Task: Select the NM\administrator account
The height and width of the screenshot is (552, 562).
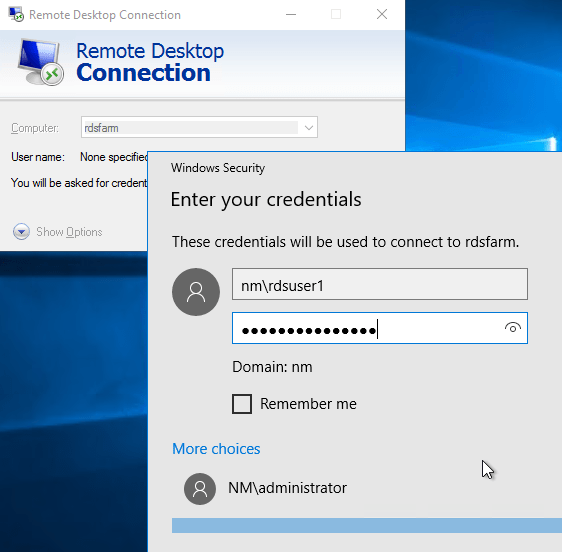Action: coord(287,488)
